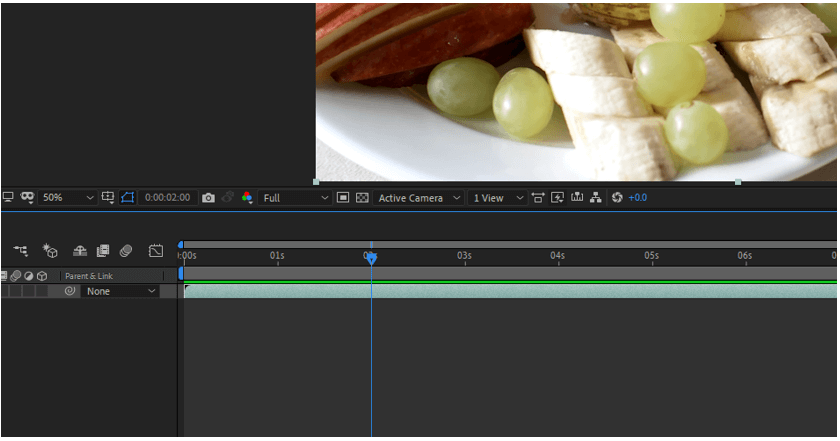Click the 06s mark on the time ruler
840x441 pixels.
[x=745, y=256]
